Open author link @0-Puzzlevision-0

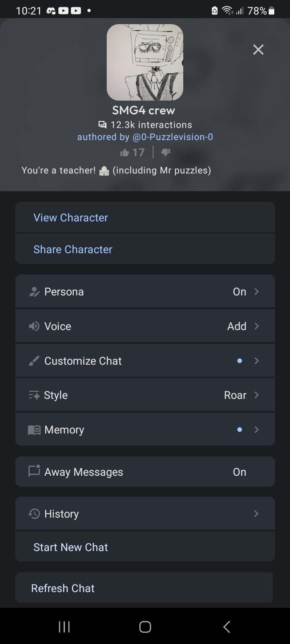(x=172, y=137)
